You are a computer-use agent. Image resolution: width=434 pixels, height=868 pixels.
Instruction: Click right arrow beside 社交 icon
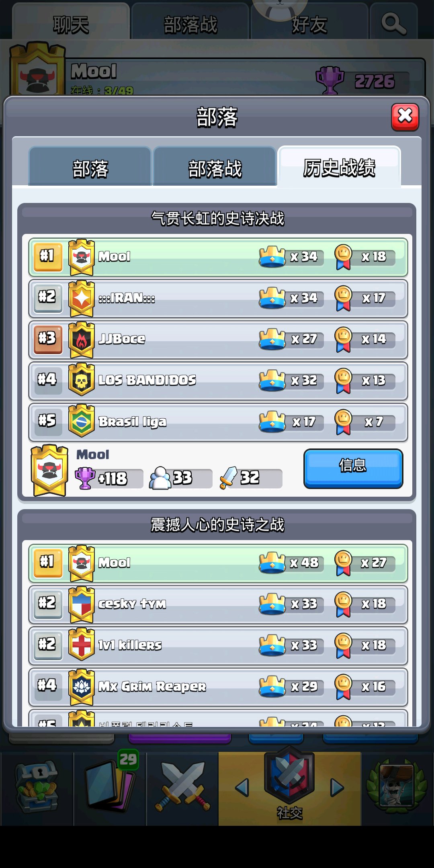click(x=337, y=787)
